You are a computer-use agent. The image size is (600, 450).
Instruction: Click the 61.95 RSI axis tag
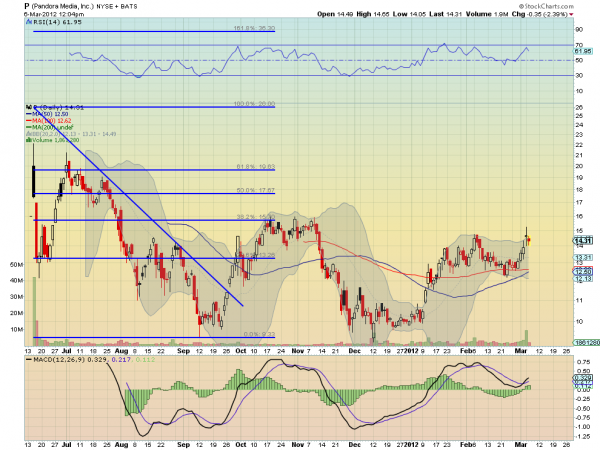pos(583,51)
